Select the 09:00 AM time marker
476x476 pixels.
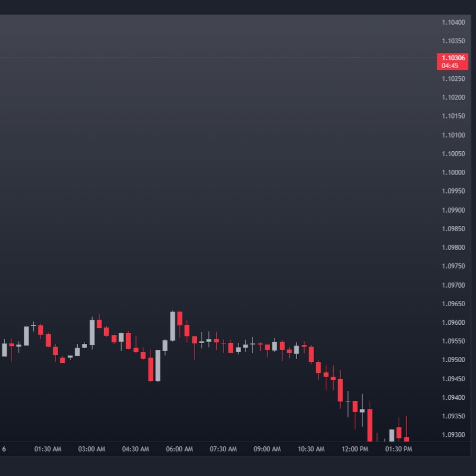[267, 449]
